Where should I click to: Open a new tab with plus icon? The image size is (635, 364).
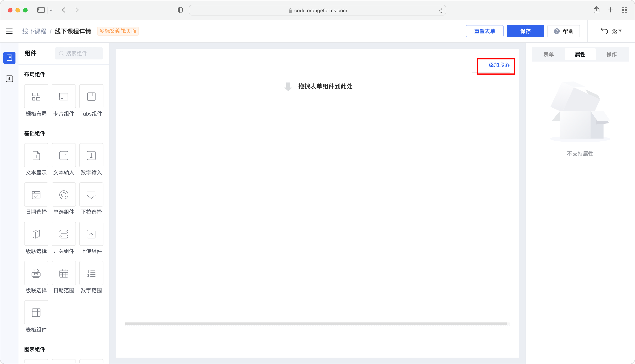610,10
